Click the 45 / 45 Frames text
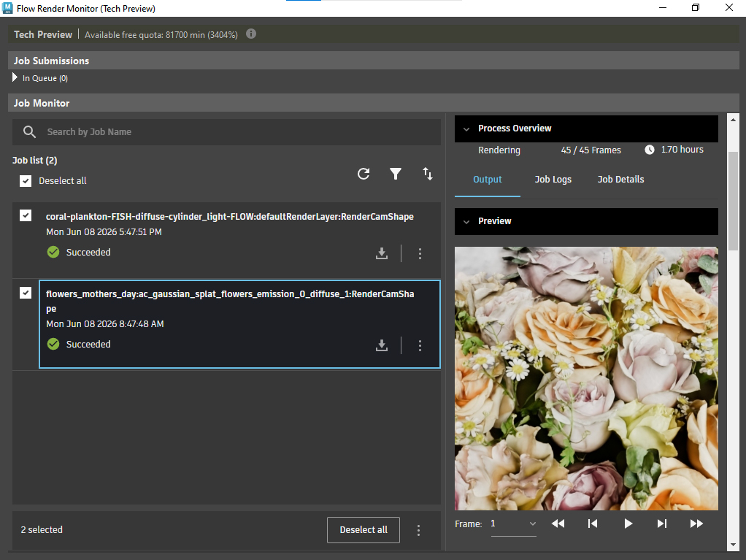The image size is (746, 560). pos(591,150)
